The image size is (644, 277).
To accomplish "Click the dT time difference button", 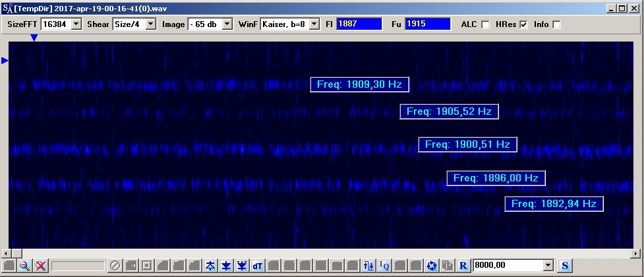I will [258, 266].
